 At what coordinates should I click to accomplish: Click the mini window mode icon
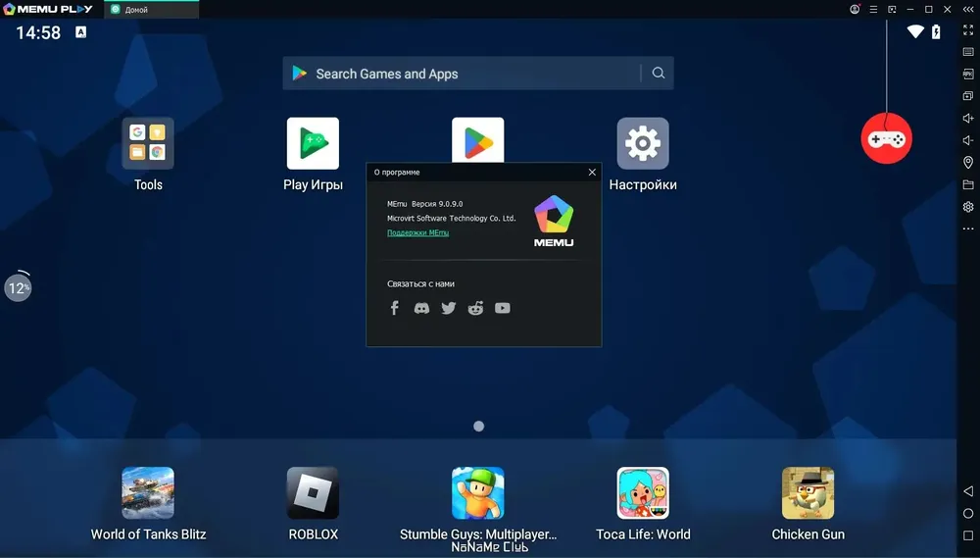(x=892, y=10)
